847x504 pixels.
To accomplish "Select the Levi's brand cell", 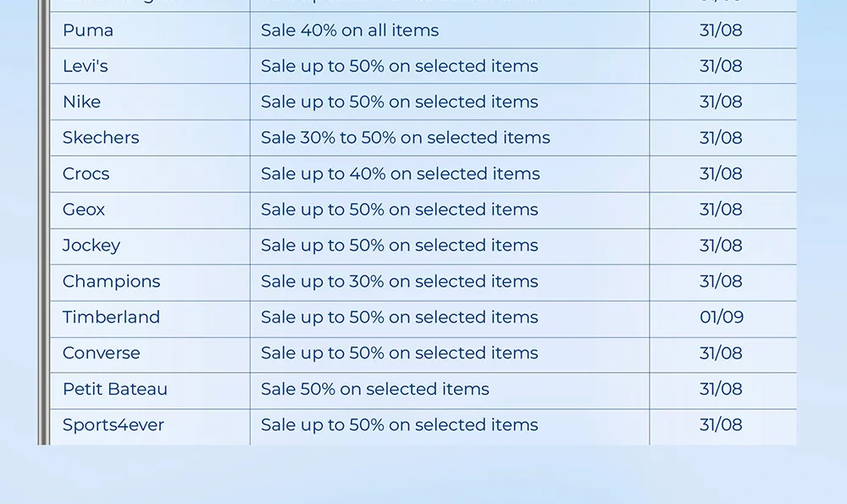I will pos(86,66).
